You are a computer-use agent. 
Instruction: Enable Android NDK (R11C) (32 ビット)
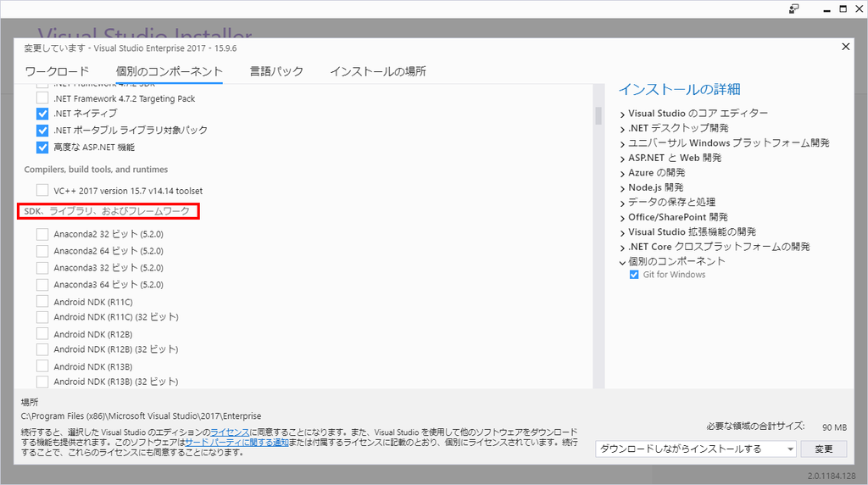point(42,317)
